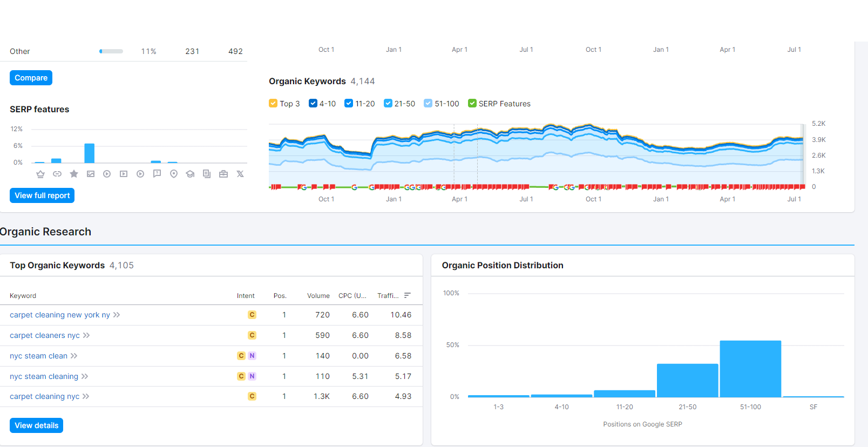
Task: Sort table by CPC column header
Action: tap(352, 296)
